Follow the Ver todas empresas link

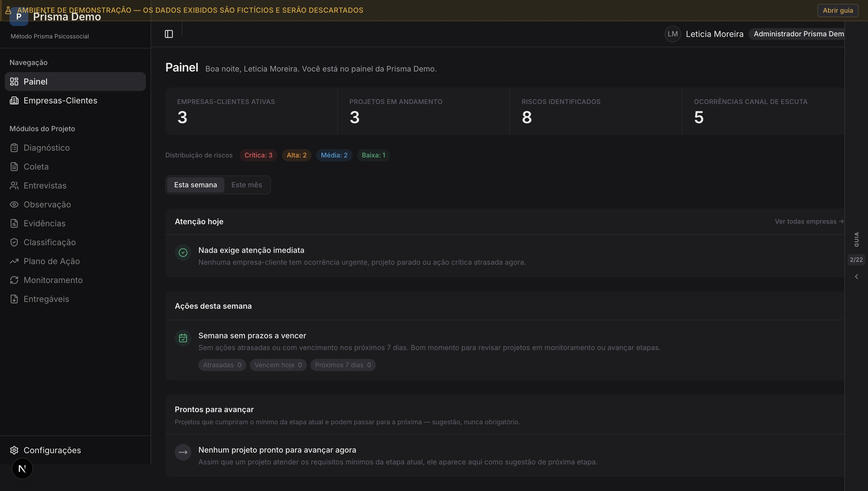coord(809,221)
